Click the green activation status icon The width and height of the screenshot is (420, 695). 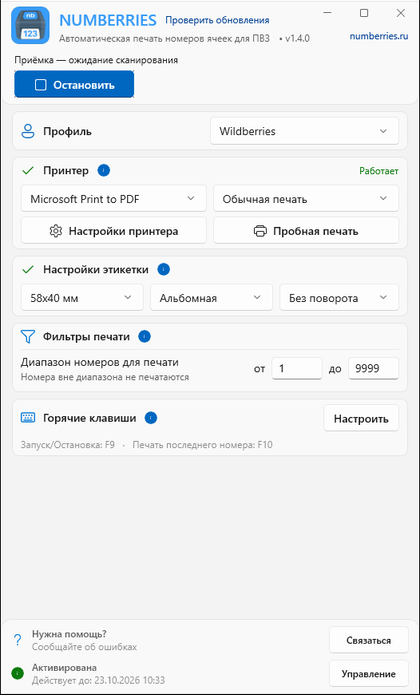(17, 673)
